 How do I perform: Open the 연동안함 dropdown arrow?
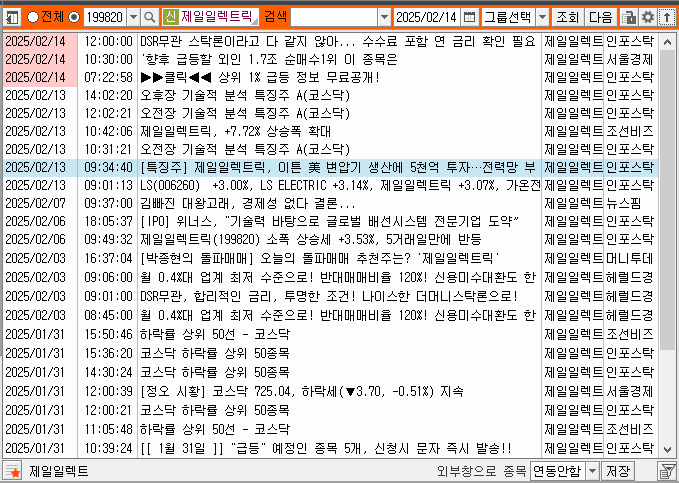(x=592, y=471)
